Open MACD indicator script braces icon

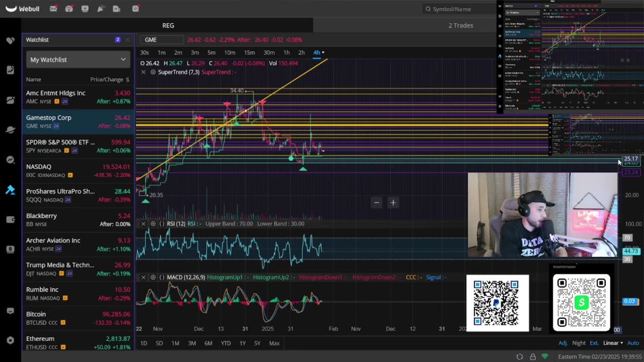[x=162, y=277]
